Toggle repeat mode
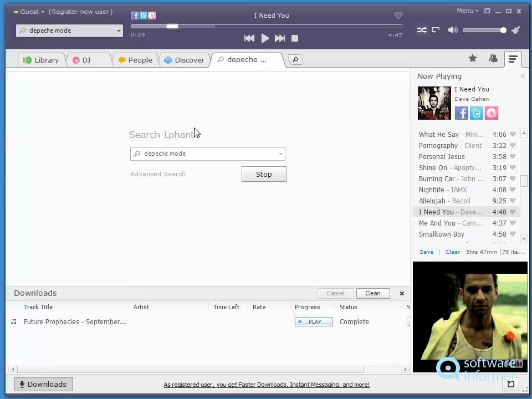 [x=436, y=30]
